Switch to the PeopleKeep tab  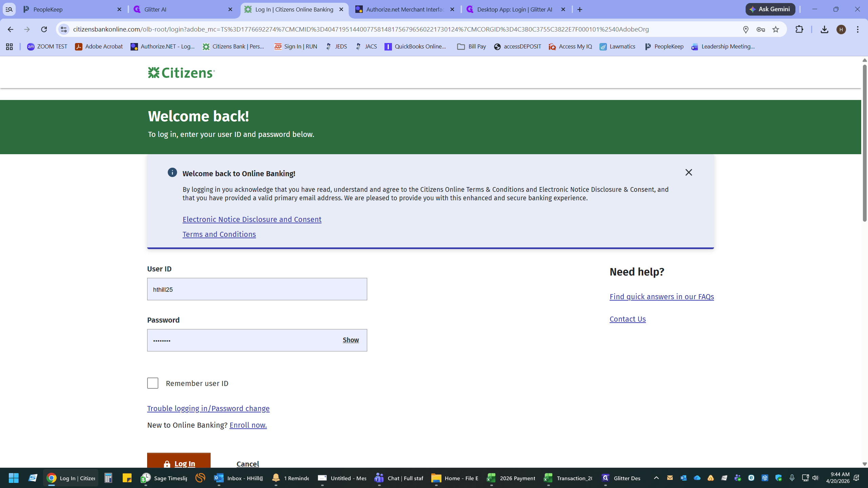tap(72, 9)
